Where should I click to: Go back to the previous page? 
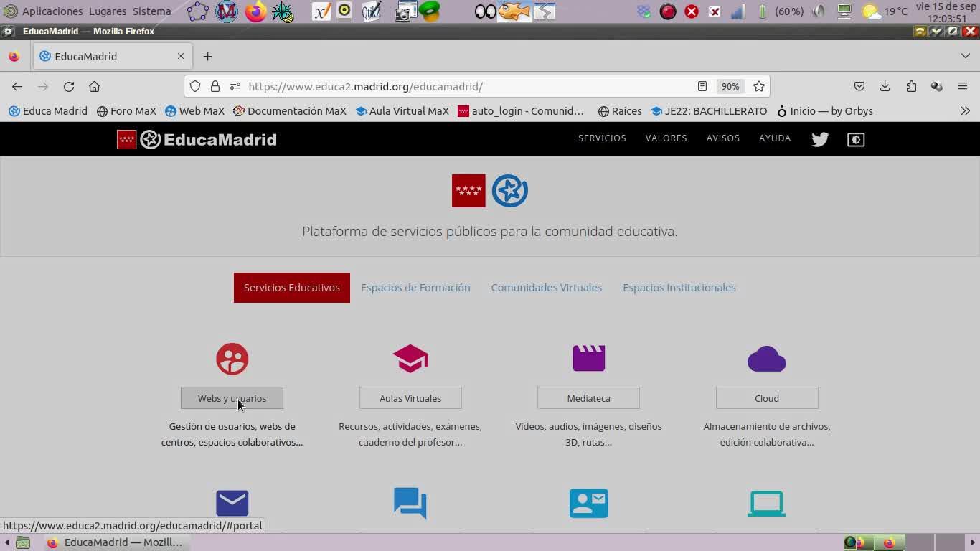[17, 86]
